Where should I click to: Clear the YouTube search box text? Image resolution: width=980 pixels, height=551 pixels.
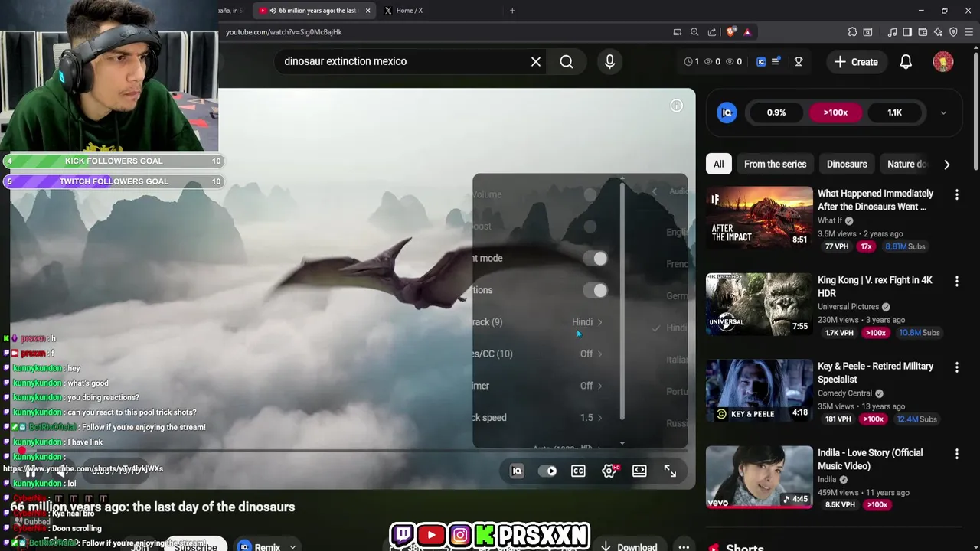click(x=536, y=61)
